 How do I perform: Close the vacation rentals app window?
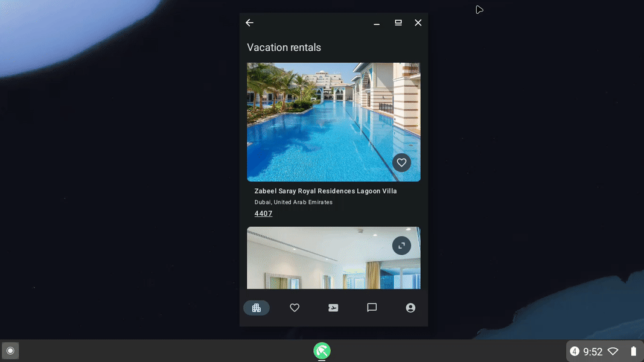coord(418,22)
